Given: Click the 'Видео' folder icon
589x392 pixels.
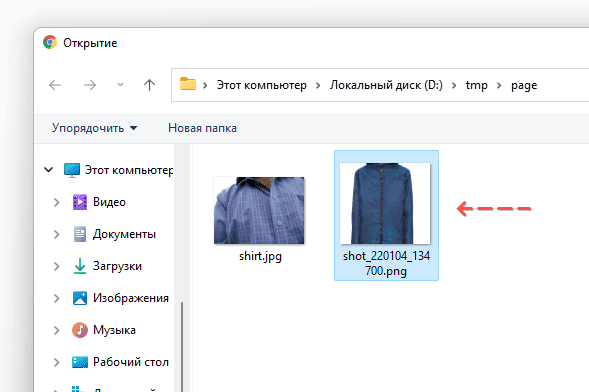Looking at the screenshot, I should coord(80,202).
